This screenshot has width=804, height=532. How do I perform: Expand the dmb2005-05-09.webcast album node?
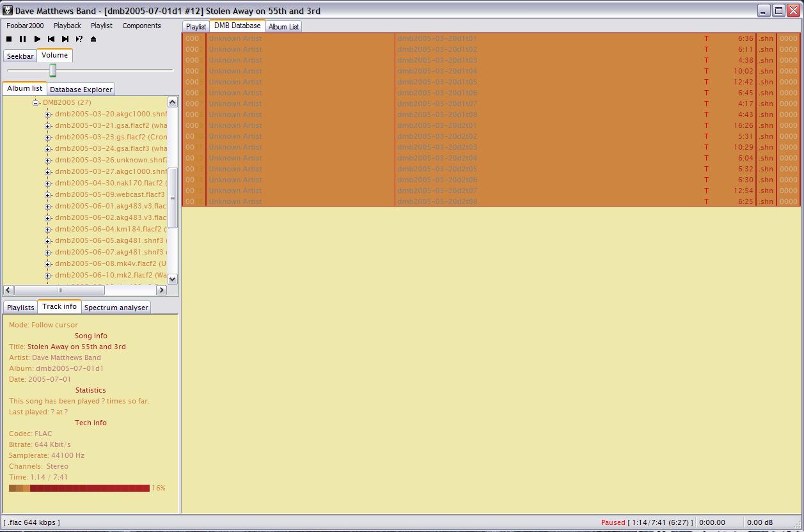[x=47, y=195]
